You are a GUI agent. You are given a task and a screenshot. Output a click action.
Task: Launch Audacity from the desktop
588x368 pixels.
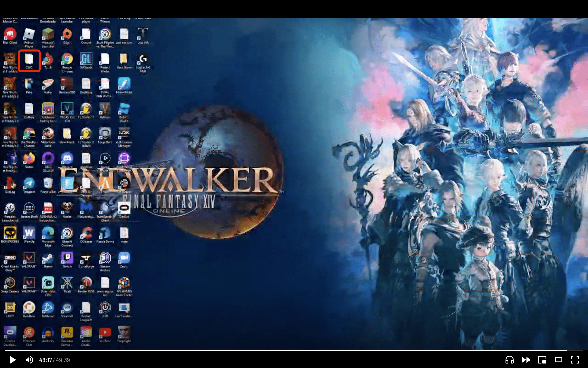pyautogui.click(x=48, y=334)
